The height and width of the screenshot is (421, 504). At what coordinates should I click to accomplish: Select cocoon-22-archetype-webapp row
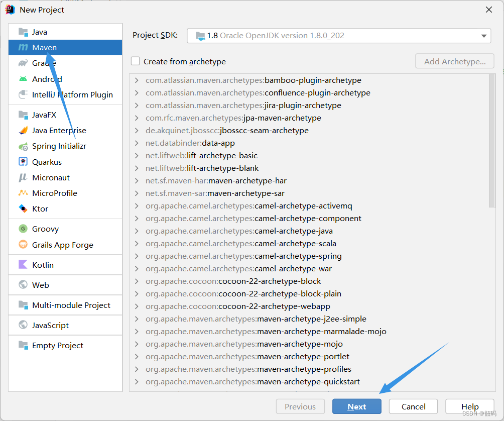pyautogui.click(x=309, y=306)
